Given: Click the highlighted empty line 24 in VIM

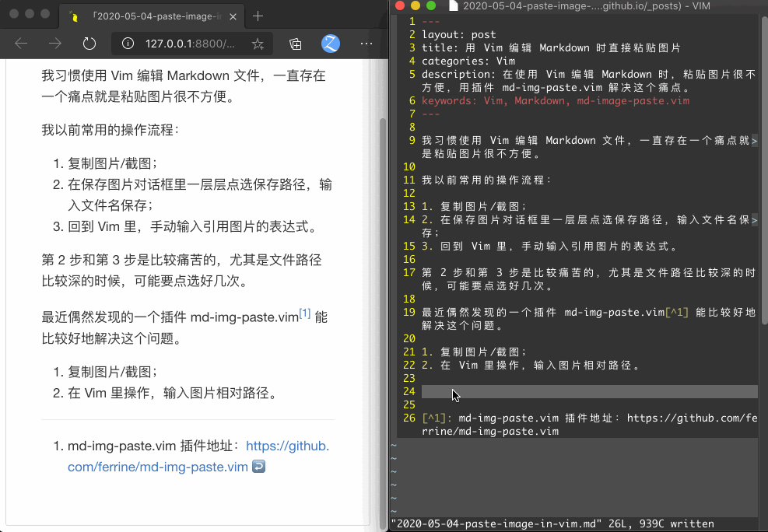Looking at the screenshot, I should pos(589,391).
